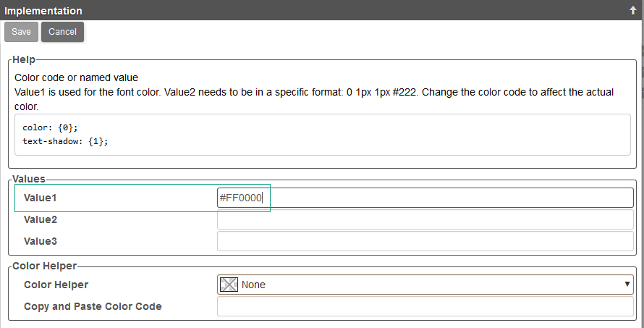Viewport: 644px width, 328px height.
Task: Expand the Color Helper dropdown arrow
Action: pyautogui.click(x=627, y=284)
